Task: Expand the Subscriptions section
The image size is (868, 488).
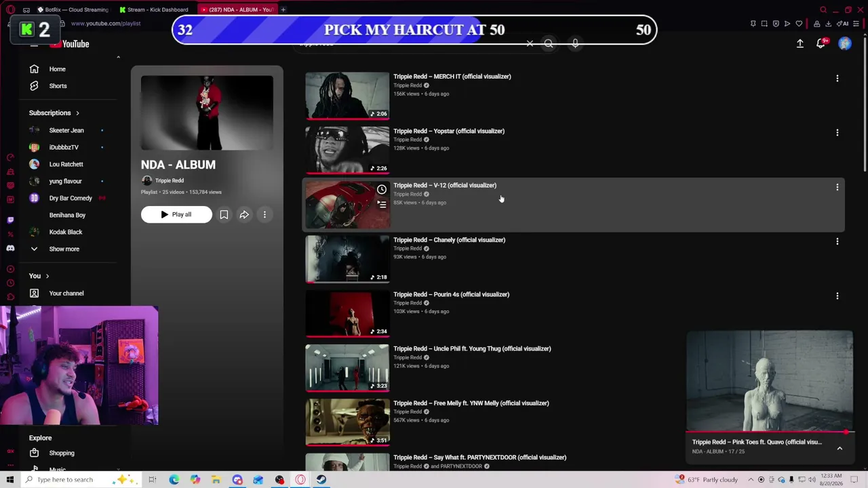Action: 54,113
